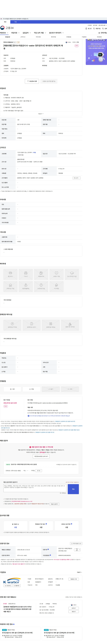The height and width of the screenshot is (644, 107).
Task: Open the 고객센터 link
Action: point(90,25)
